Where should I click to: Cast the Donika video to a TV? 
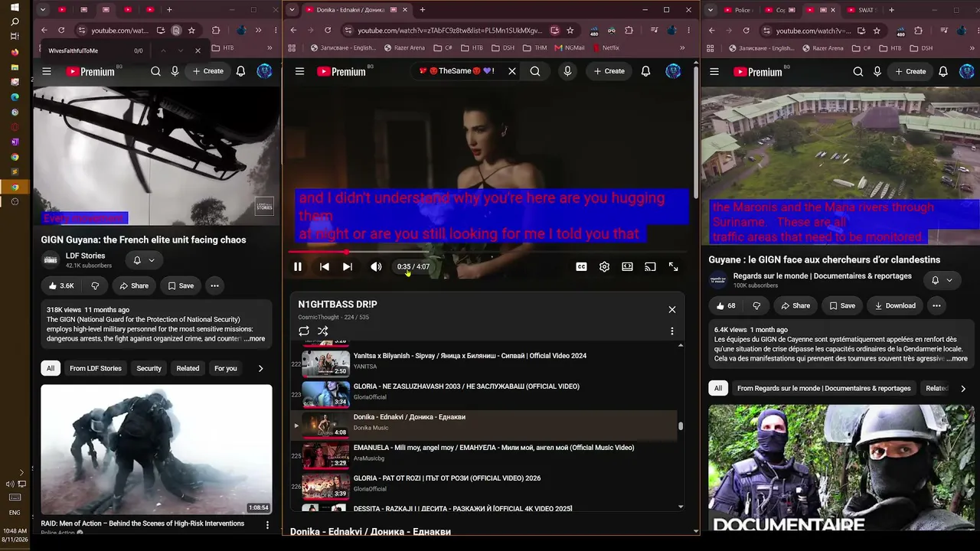click(650, 267)
